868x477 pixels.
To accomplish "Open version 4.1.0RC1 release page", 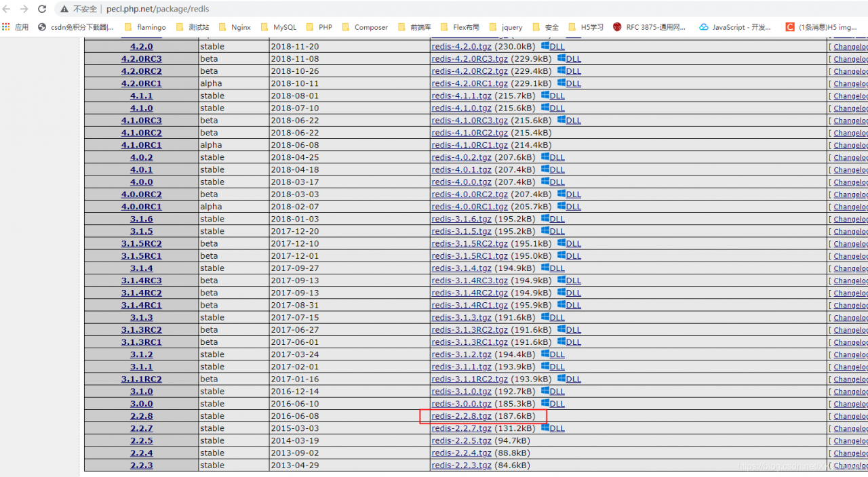I will tap(142, 145).
